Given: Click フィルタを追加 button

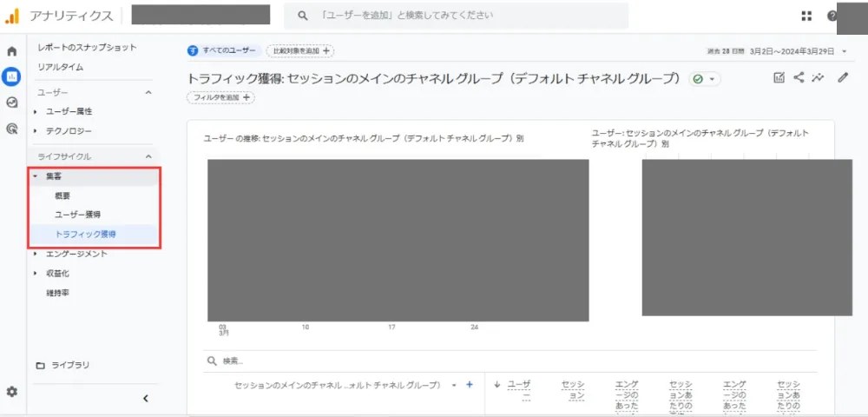Looking at the screenshot, I should click(x=220, y=97).
